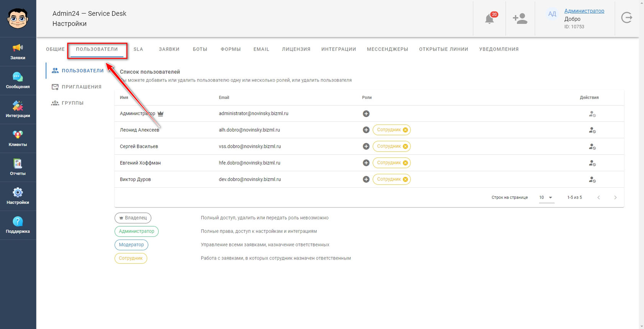The height and width of the screenshot is (329, 644).
Task: Switch to the ЛИЦЕНЗИЯ tab
Action: (x=296, y=49)
